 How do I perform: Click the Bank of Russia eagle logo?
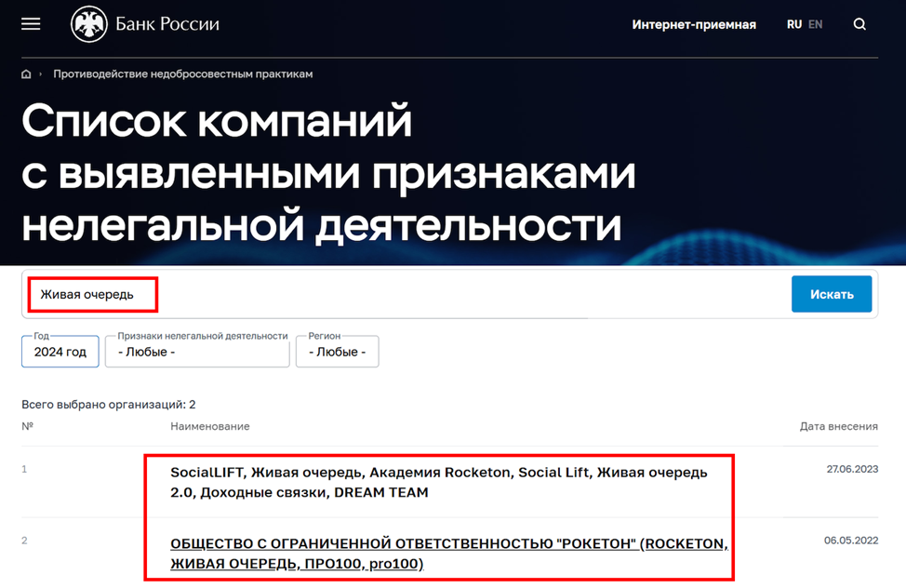(89, 24)
